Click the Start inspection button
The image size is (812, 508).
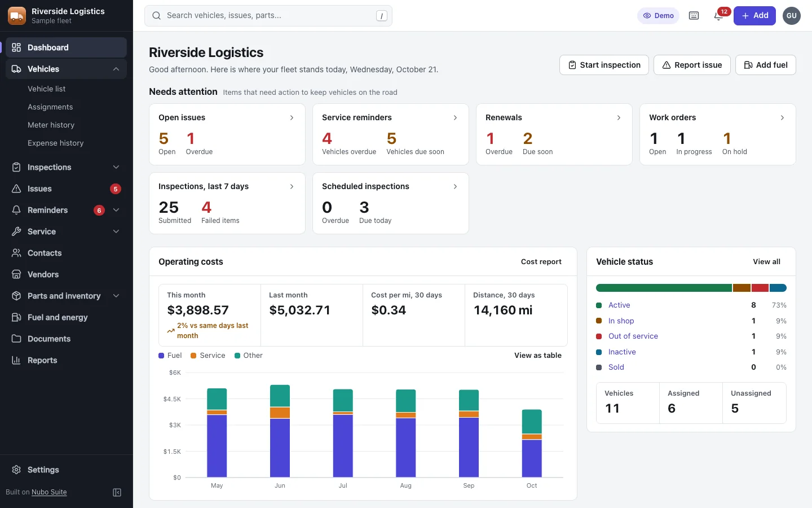click(604, 65)
